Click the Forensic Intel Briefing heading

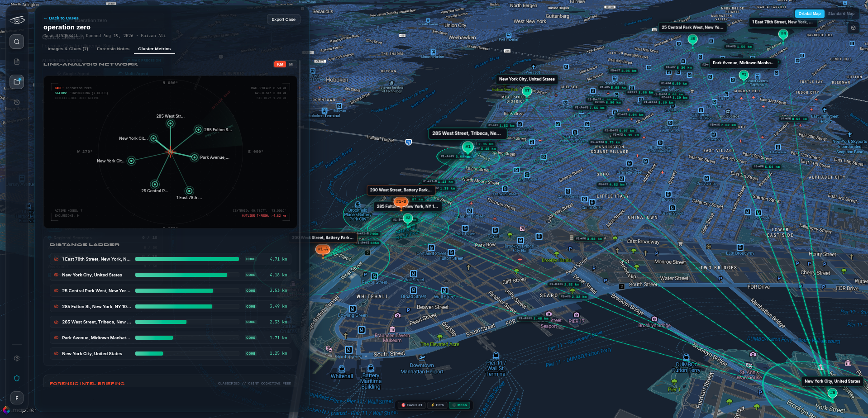pyautogui.click(x=87, y=384)
